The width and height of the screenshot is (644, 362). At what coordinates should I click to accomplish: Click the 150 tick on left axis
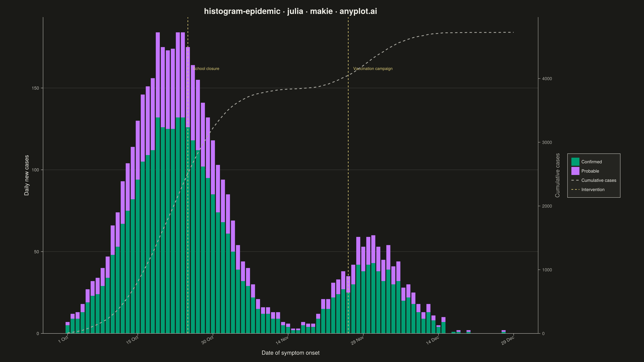(35, 88)
